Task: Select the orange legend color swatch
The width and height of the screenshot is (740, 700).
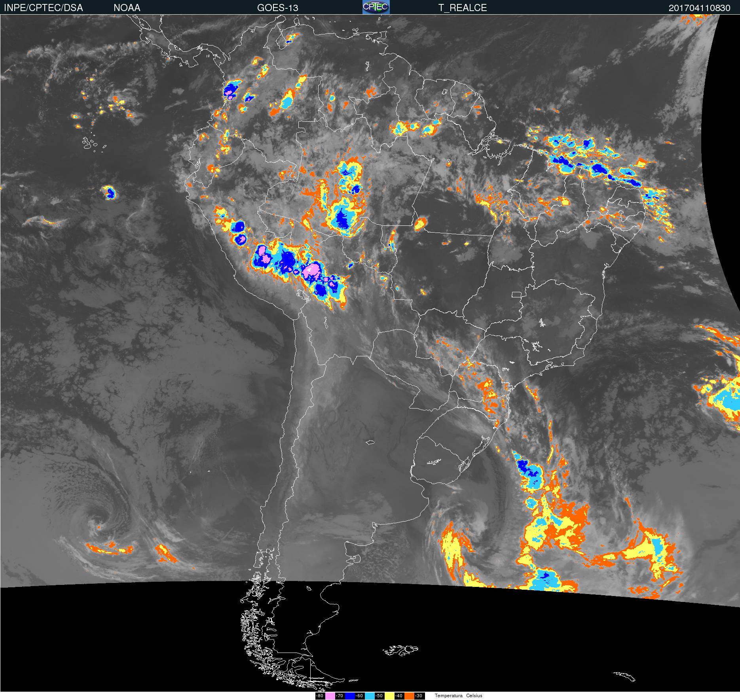Action: 409,696
